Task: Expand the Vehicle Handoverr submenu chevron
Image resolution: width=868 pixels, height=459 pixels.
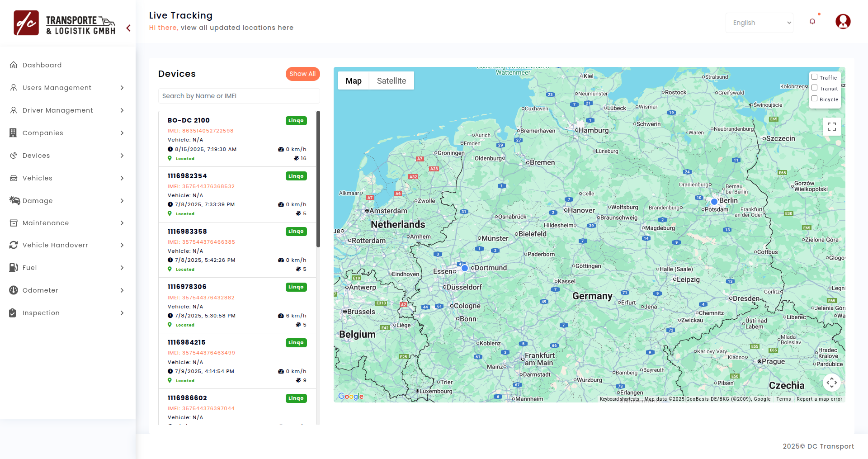Action: pyautogui.click(x=122, y=245)
